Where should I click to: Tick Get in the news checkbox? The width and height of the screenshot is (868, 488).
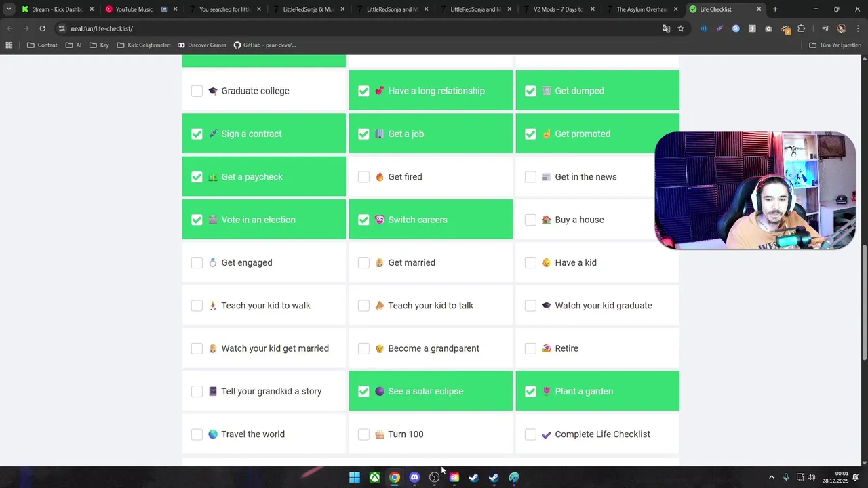coord(530,177)
